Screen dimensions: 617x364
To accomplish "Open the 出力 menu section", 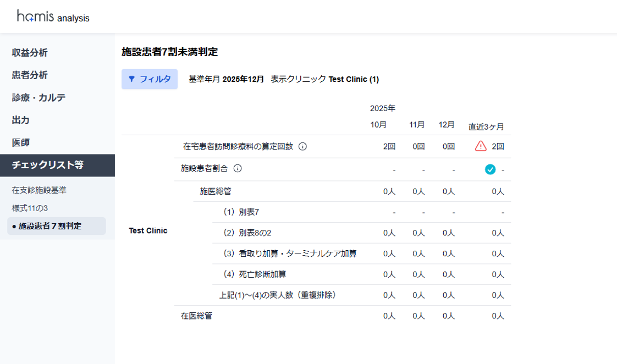I will pos(21,120).
